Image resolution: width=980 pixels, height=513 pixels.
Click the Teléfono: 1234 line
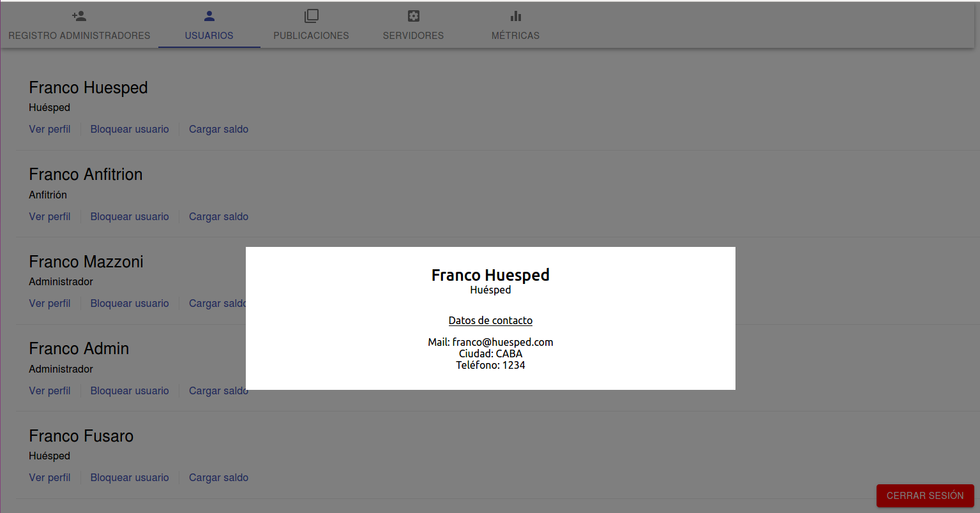pyautogui.click(x=490, y=365)
